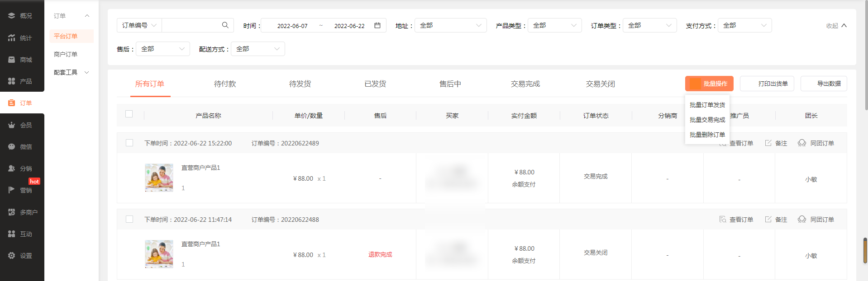Open the 统计 statistics sidebar icon

12,38
